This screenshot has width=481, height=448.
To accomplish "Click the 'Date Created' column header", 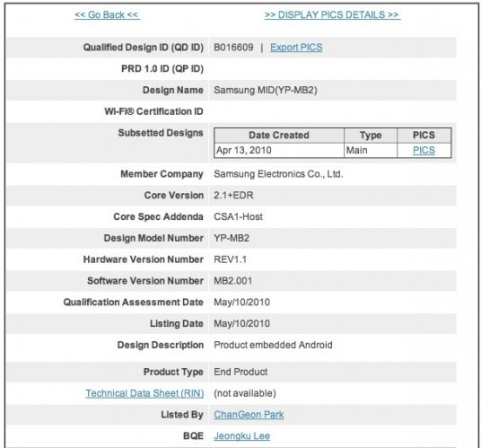I will pos(279,136).
